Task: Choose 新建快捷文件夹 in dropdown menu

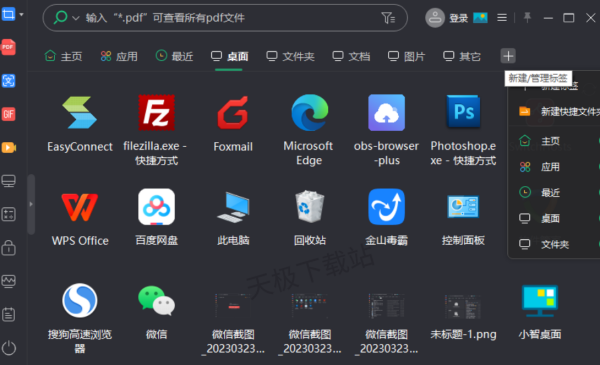Action: pos(559,111)
